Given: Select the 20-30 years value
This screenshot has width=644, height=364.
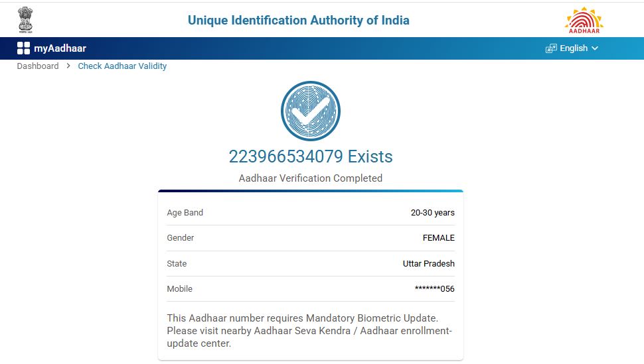Looking at the screenshot, I should (432, 213).
